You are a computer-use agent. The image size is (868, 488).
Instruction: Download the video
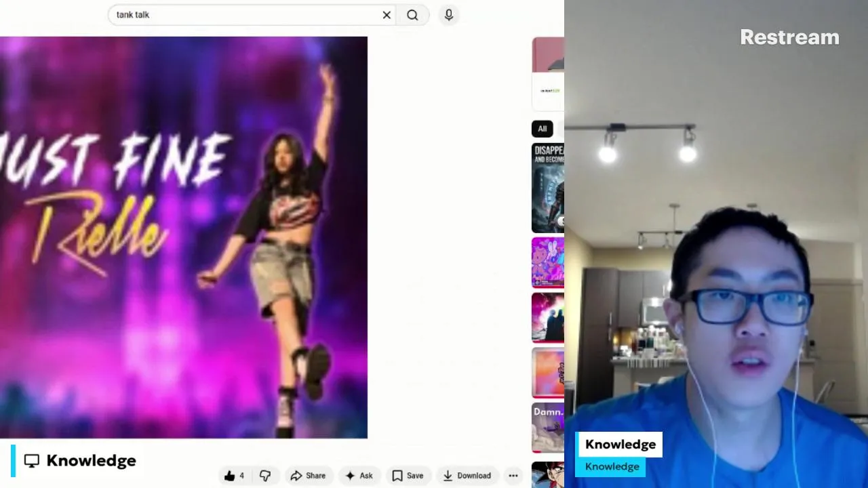467,476
